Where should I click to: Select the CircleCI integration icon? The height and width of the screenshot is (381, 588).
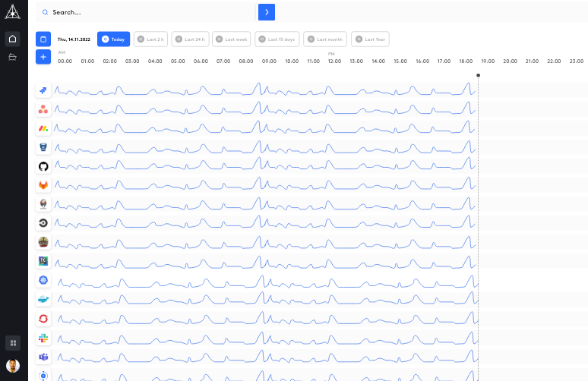pos(43,223)
